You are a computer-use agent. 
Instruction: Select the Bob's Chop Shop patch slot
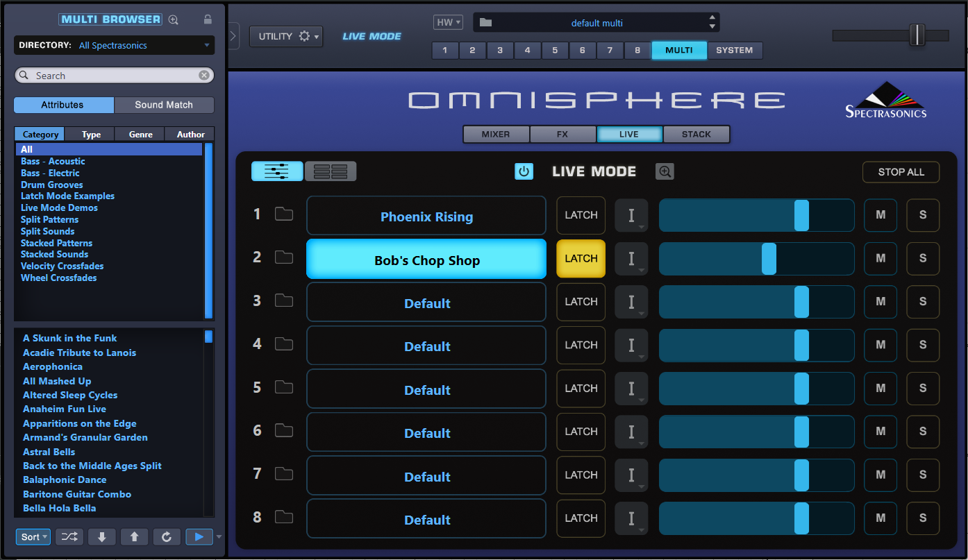click(426, 259)
